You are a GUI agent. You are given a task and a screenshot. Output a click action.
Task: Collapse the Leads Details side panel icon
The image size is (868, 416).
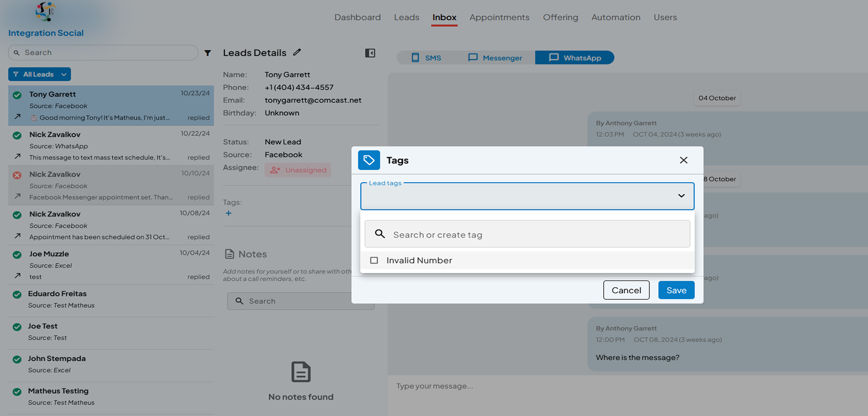(370, 53)
